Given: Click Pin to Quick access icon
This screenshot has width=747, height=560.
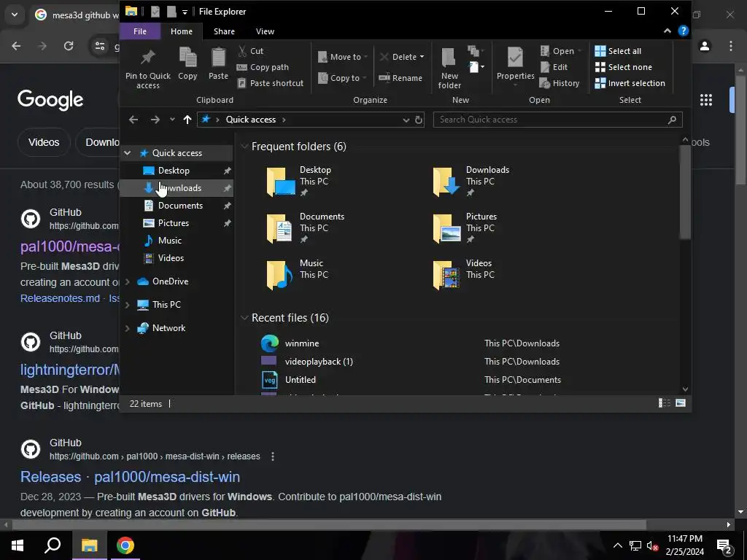Looking at the screenshot, I should click(x=147, y=58).
